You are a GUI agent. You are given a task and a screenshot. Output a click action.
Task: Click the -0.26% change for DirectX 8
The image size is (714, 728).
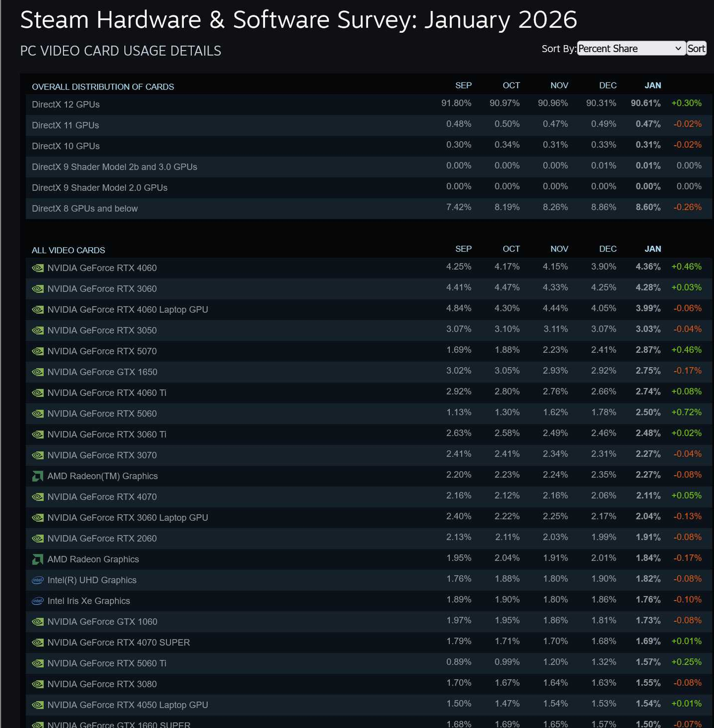(687, 207)
